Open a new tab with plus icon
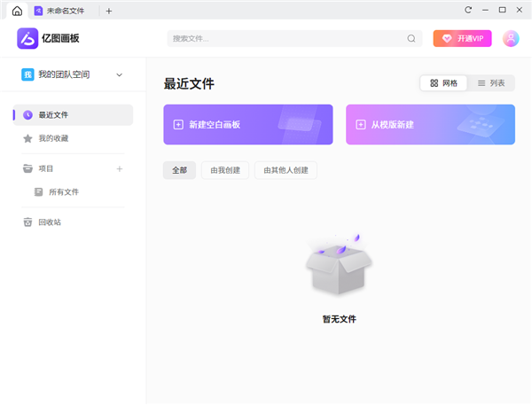The width and height of the screenshot is (532, 405). (109, 11)
